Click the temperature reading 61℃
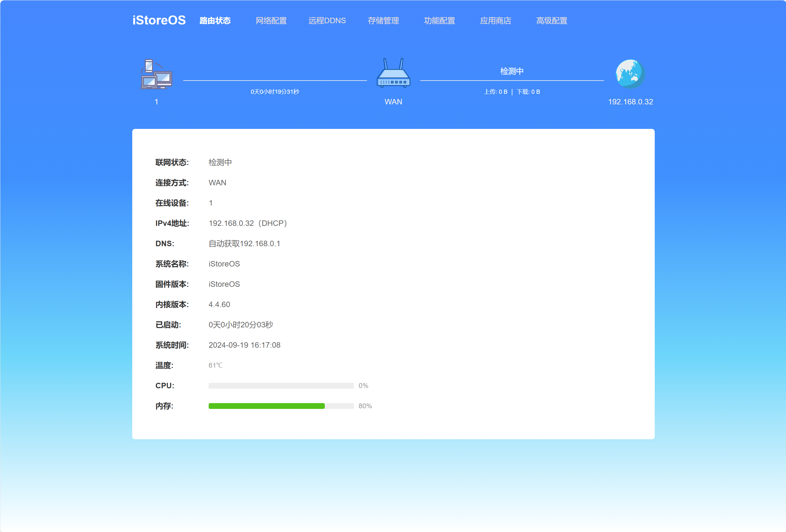The image size is (786, 532). pyautogui.click(x=216, y=365)
